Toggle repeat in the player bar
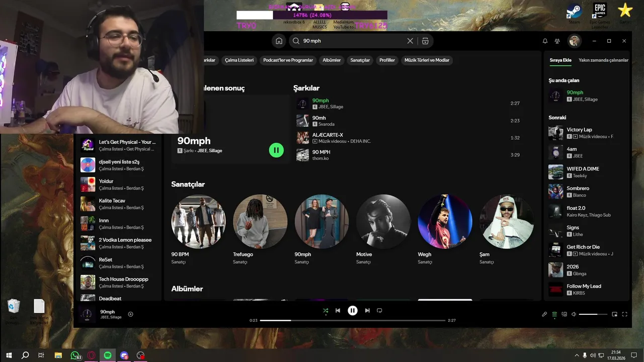 379,311
